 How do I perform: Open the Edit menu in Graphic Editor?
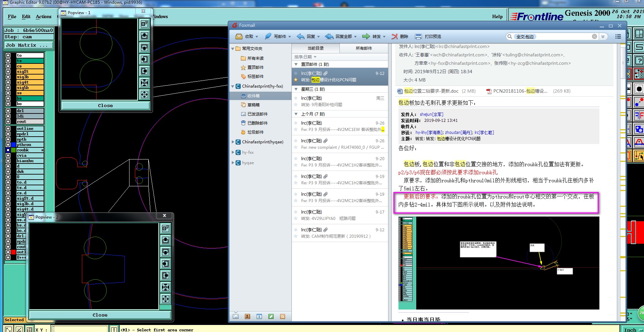(x=26, y=16)
